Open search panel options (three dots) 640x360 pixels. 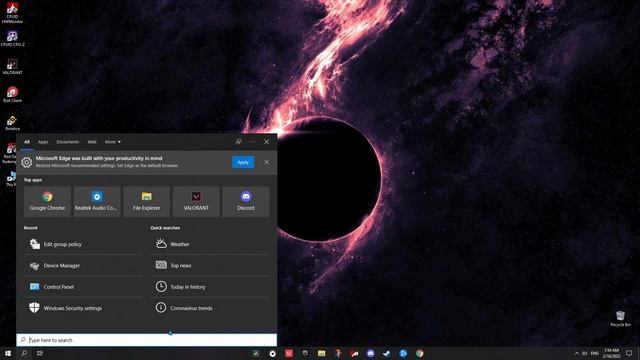click(x=253, y=142)
